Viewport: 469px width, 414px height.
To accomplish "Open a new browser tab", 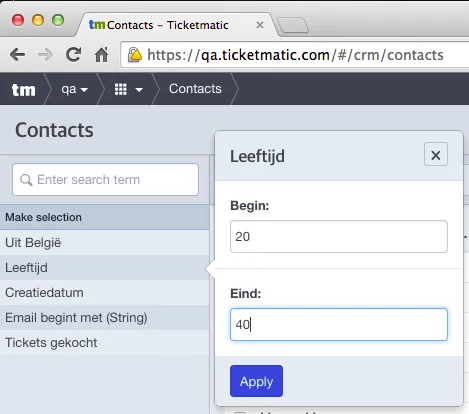I will coord(293,25).
